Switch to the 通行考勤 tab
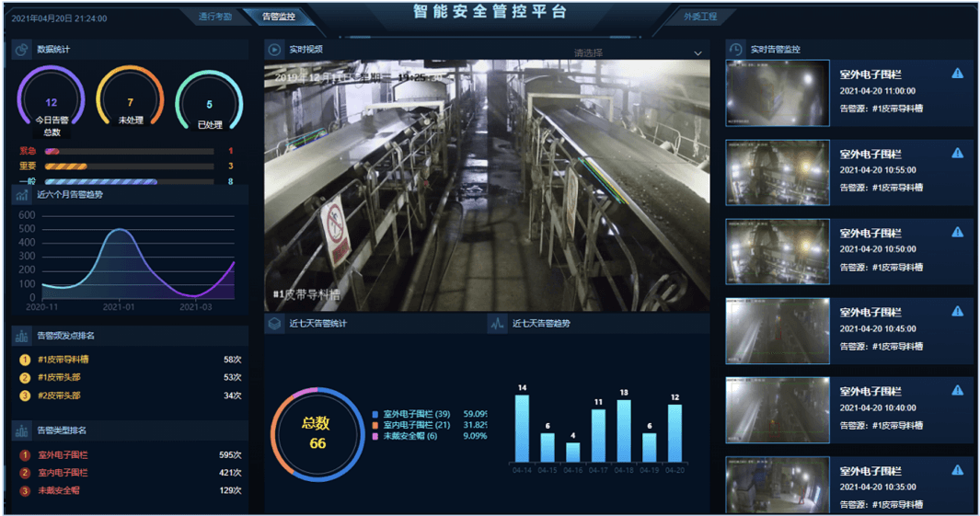Viewport: 980px width, 516px height. [x=214, y=17]
